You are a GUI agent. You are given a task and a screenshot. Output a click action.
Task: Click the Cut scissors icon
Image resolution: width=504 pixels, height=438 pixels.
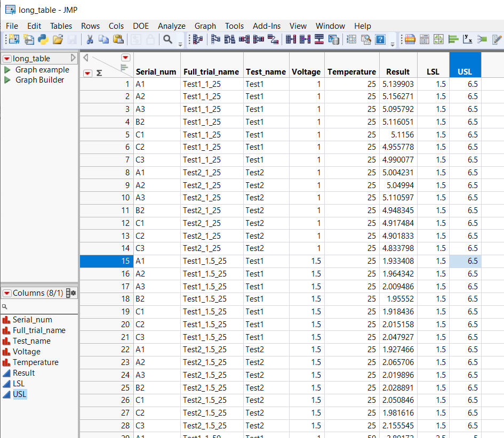[x=90, y=39]
